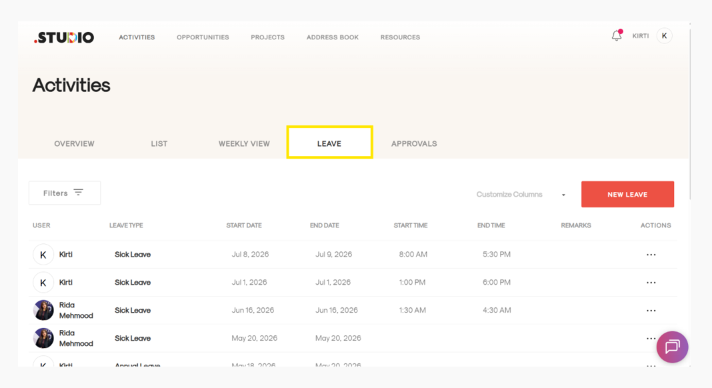Click the Customize Columns dropdown arrow
The width and height of the screenshot is (712, 388).
pyautogui.click(x=564, y=195)
